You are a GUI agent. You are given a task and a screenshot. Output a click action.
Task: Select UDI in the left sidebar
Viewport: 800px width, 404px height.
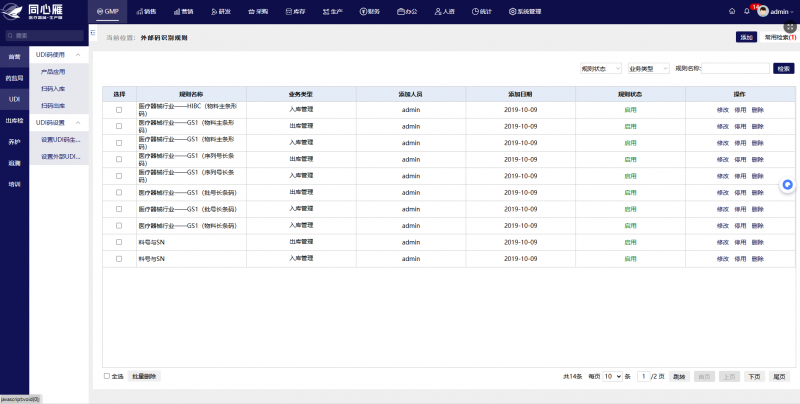[14, 99]
